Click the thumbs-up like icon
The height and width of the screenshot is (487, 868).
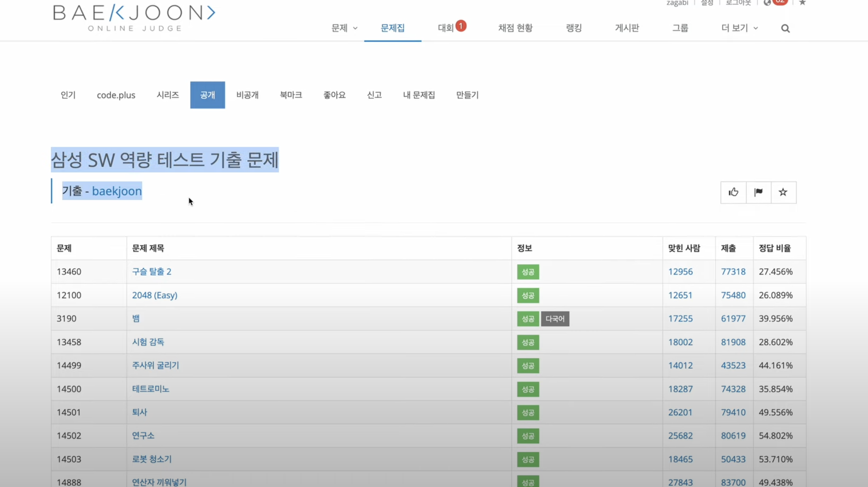[733, 192]
